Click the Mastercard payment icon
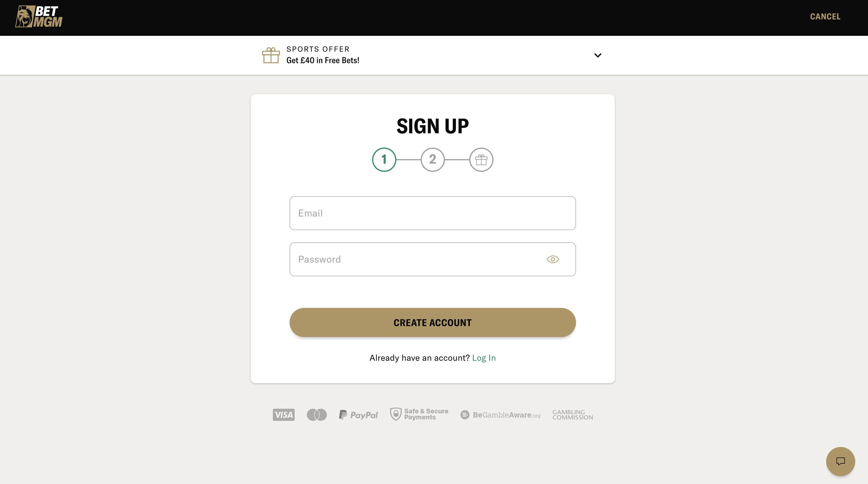 pos(316,415)
